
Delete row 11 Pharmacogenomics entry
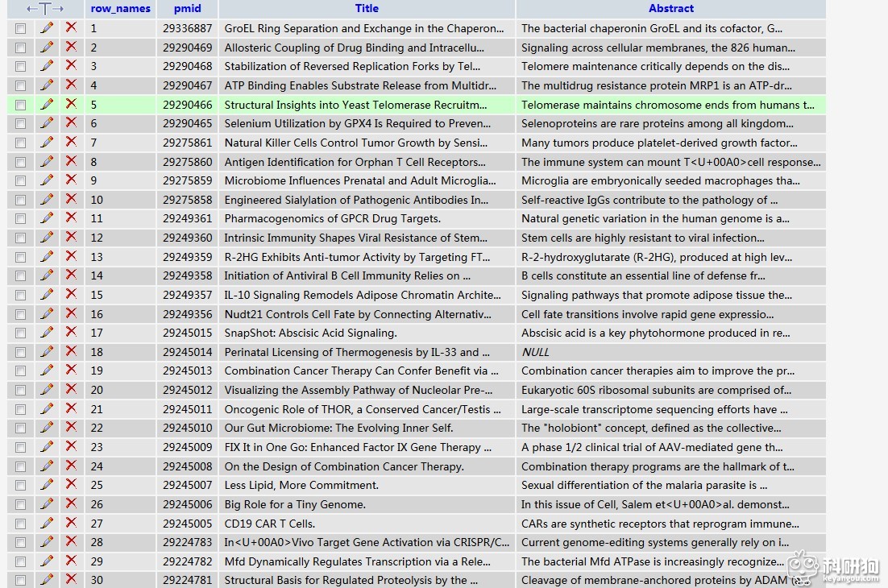tap(71, 217)
